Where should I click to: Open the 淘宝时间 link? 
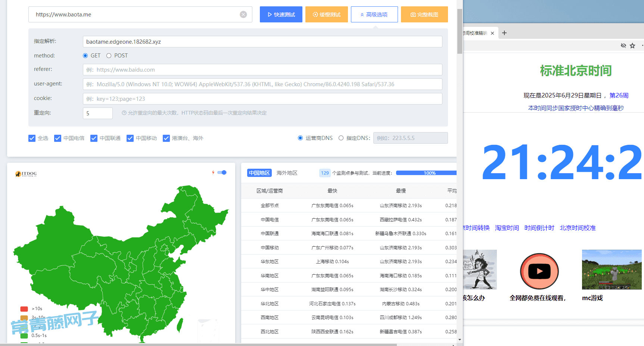click(x=507, y=228)
